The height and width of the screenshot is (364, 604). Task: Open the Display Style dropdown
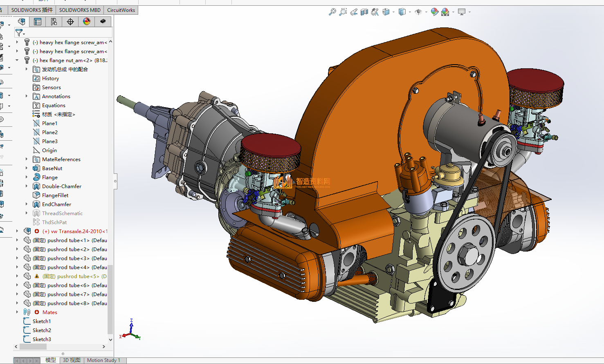[x=410, y=12]
